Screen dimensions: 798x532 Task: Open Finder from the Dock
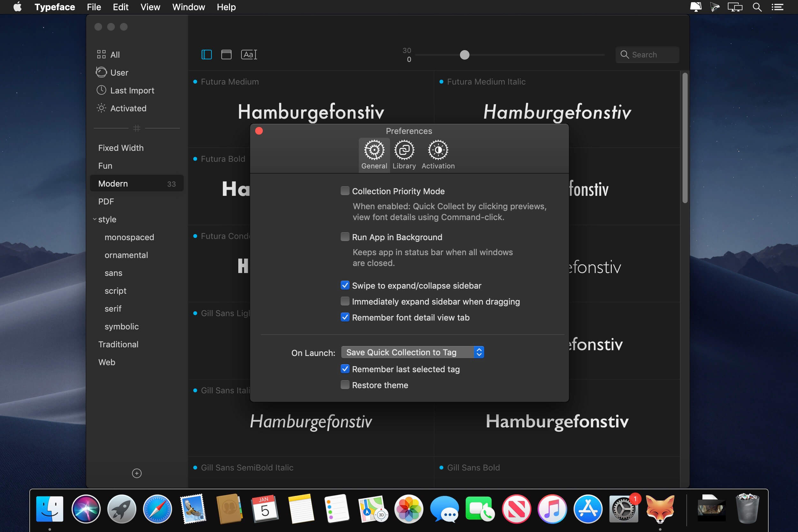(x=49, y=509)
